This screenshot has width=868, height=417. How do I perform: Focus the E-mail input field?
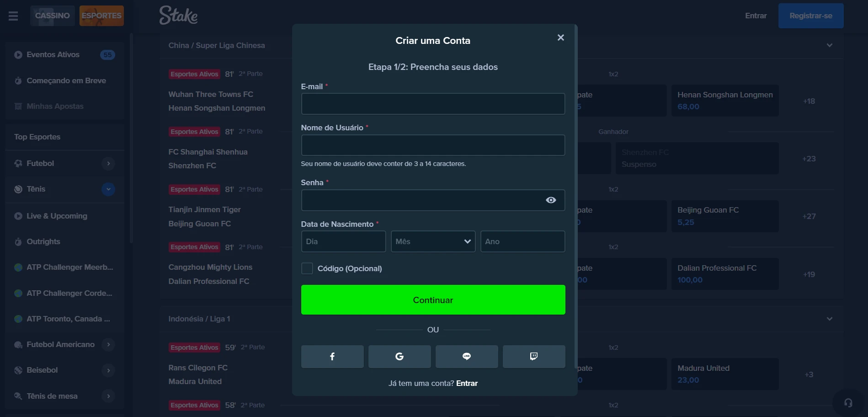pyautogui.click(x=433, y=104)
